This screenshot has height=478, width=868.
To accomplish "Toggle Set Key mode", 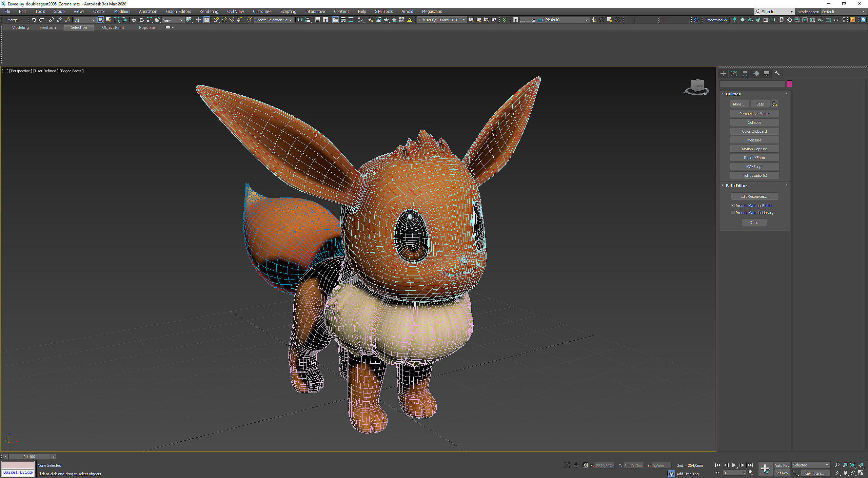I will point(782,473).
